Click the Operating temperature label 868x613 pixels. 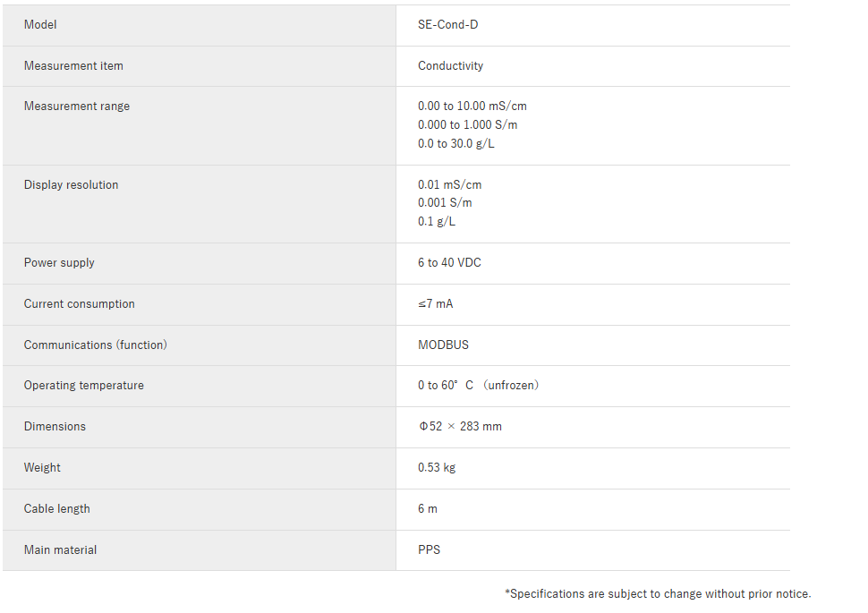coord(83,386)
